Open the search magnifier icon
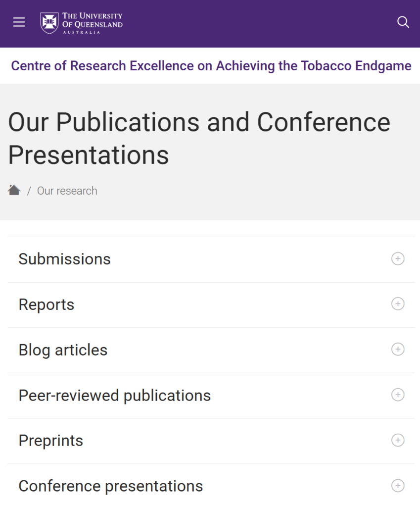Image resolution: width=420 pixels, height=507 pixels. [x=403, y=22]
